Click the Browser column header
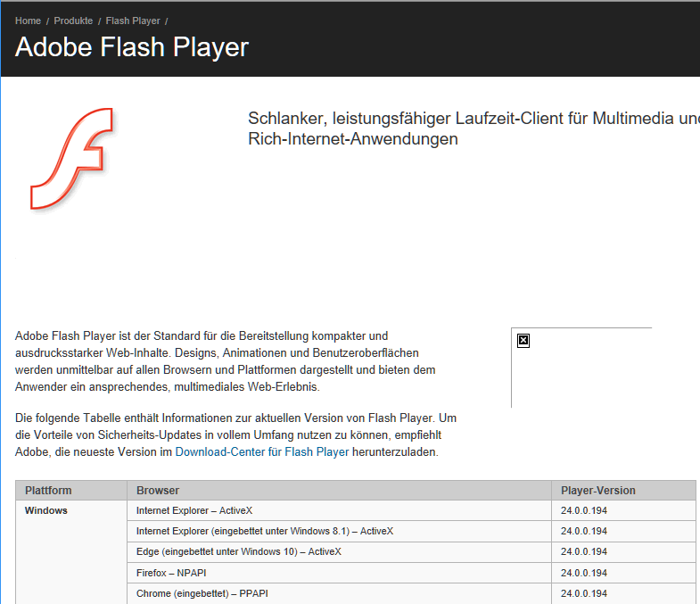The height and width of the screenshot is (604, 700). (339, 490)
